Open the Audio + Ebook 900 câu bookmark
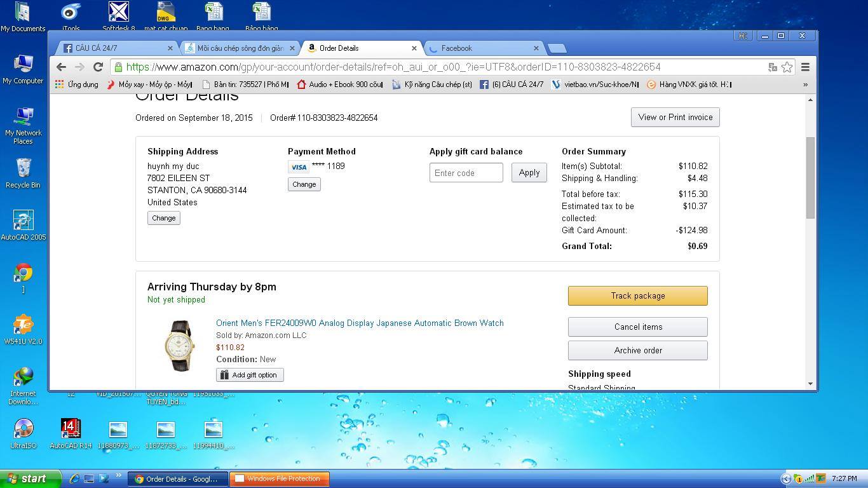This screenshot has height=488, width=868. coord(340,84)
